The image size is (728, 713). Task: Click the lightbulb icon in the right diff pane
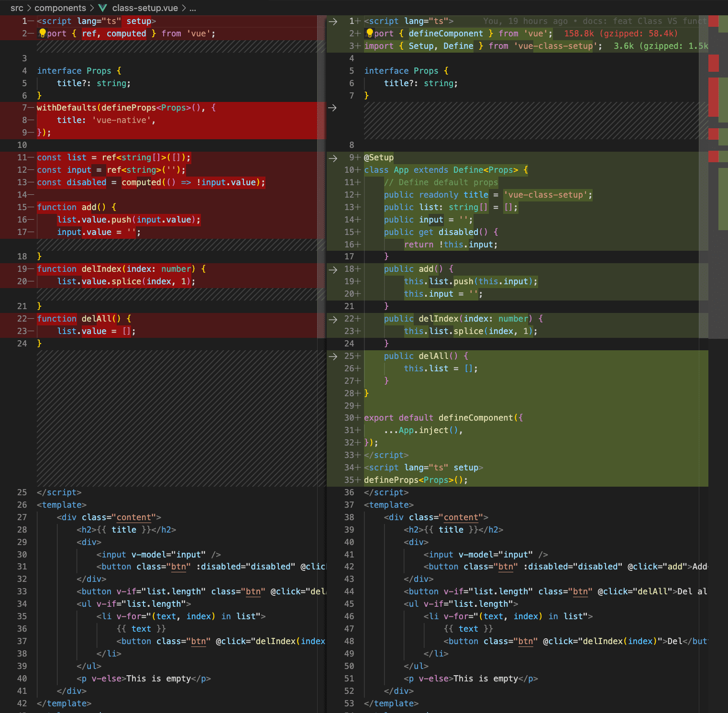point(370,33)
